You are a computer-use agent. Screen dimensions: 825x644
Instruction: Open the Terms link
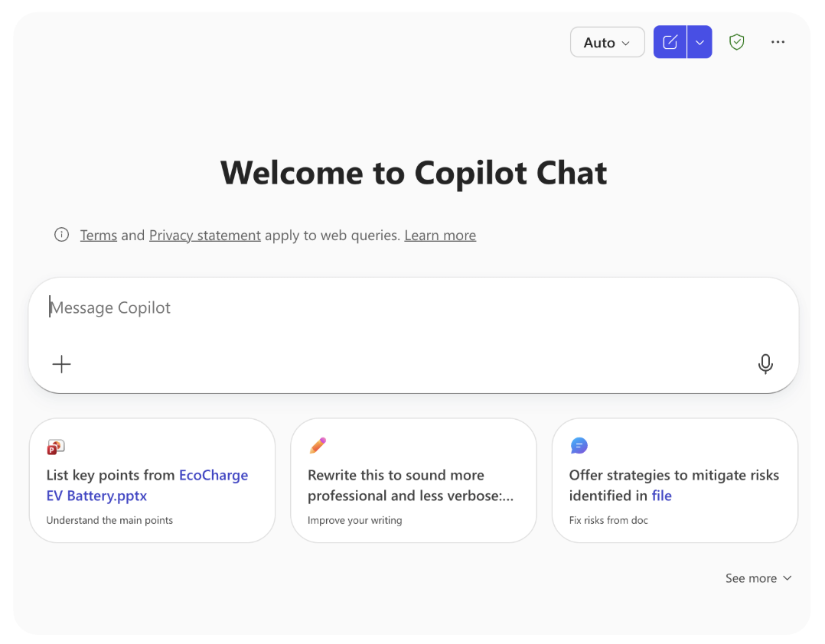pos(98,235)
